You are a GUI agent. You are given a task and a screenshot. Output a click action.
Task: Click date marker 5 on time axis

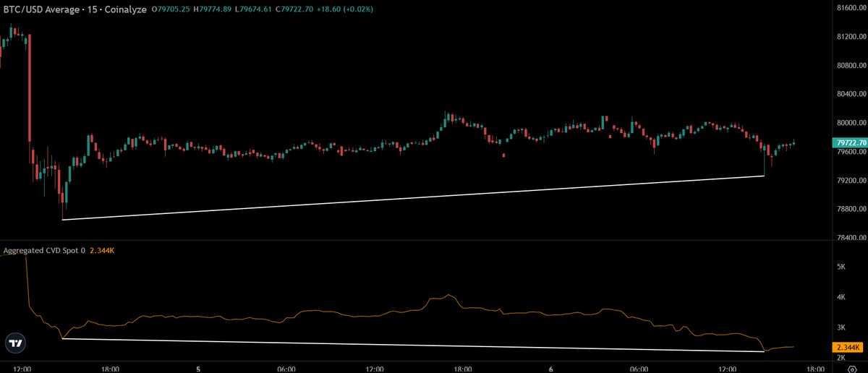coord(198,368)
